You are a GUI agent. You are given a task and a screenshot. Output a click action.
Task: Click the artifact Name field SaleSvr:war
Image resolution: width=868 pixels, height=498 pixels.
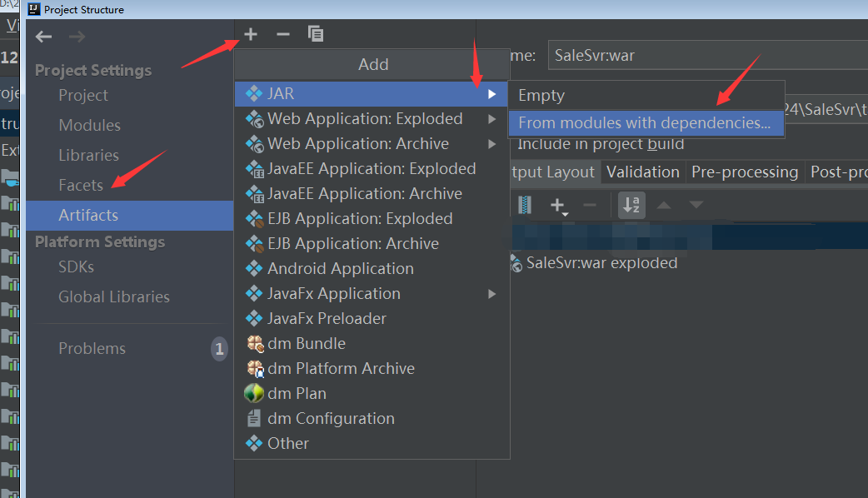[x=707, y=55]
